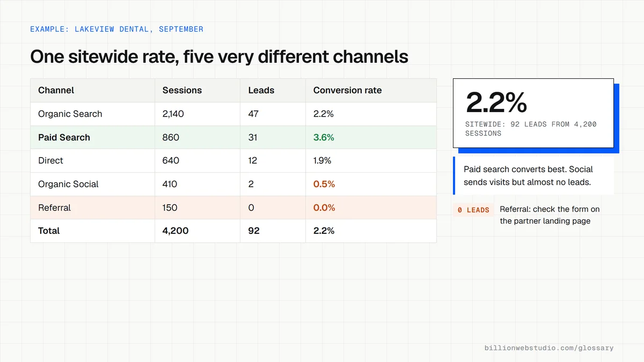Select the 4,200 total sessions cell
This screenshot has width=644, height=362.
click(197, 231)
